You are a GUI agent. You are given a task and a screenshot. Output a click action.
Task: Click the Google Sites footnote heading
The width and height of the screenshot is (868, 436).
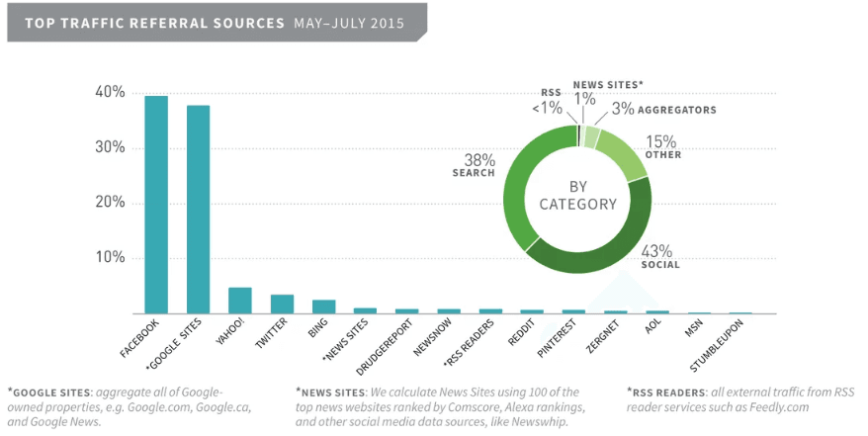[x=48, y=392]
